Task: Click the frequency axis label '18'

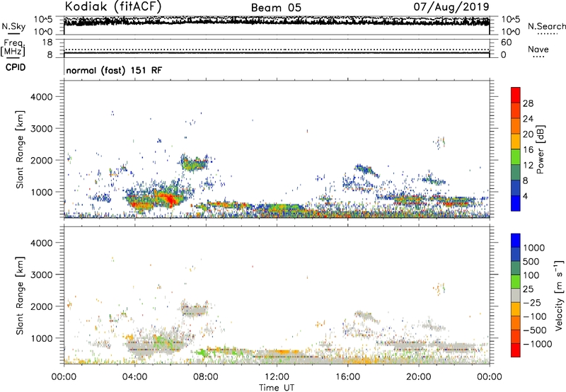Action: click(47, 42)
